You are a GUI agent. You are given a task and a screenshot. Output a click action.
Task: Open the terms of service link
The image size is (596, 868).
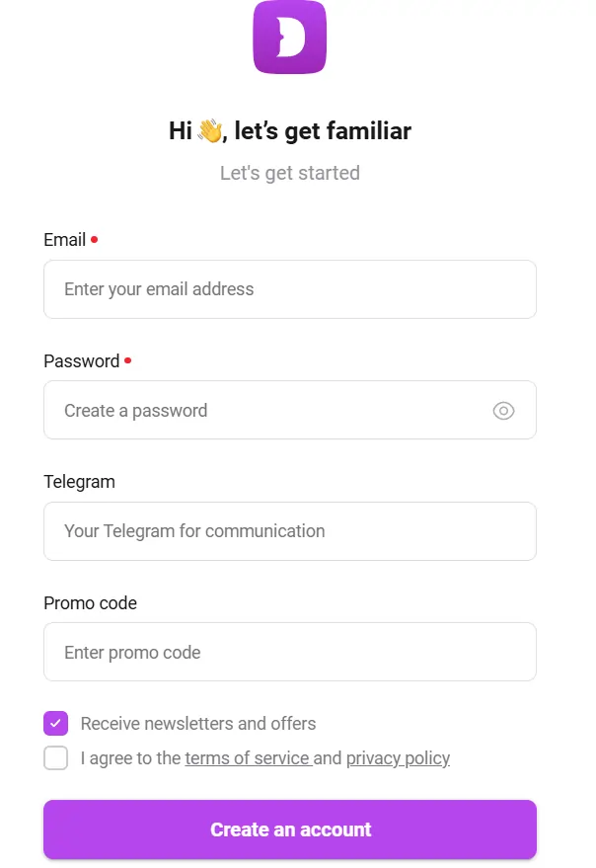click(x=246, y=758)
